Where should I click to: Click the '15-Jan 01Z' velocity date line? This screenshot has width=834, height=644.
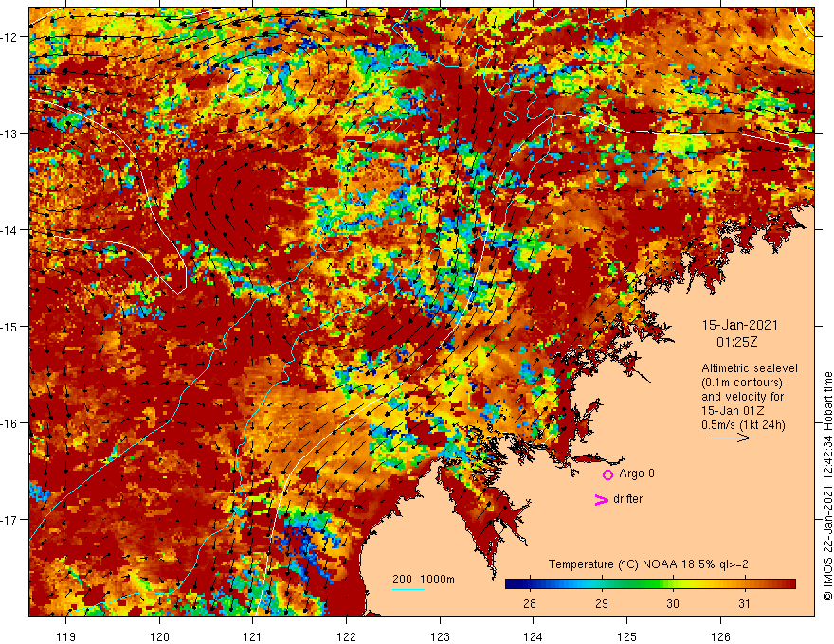point(732,411)
